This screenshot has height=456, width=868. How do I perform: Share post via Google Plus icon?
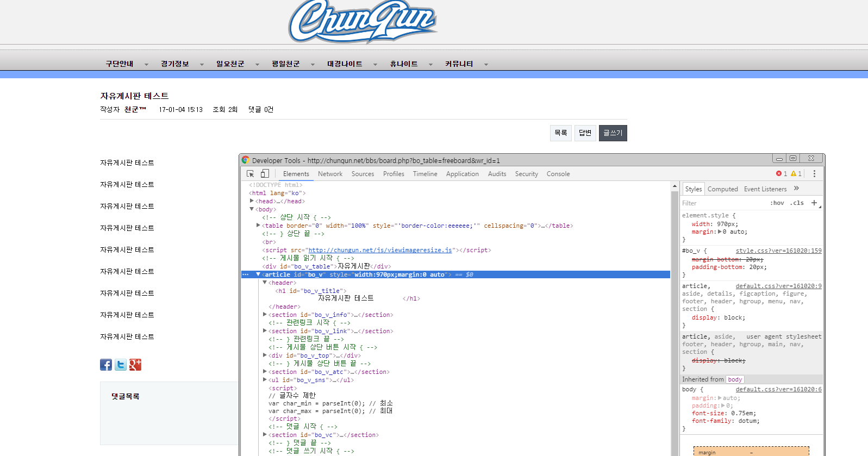tap(135, 365)
